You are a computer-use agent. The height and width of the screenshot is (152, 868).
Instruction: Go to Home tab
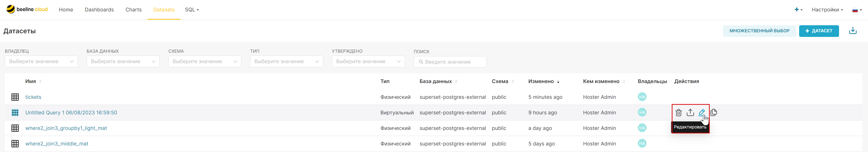pyautogui.click(x=66, y=10)
